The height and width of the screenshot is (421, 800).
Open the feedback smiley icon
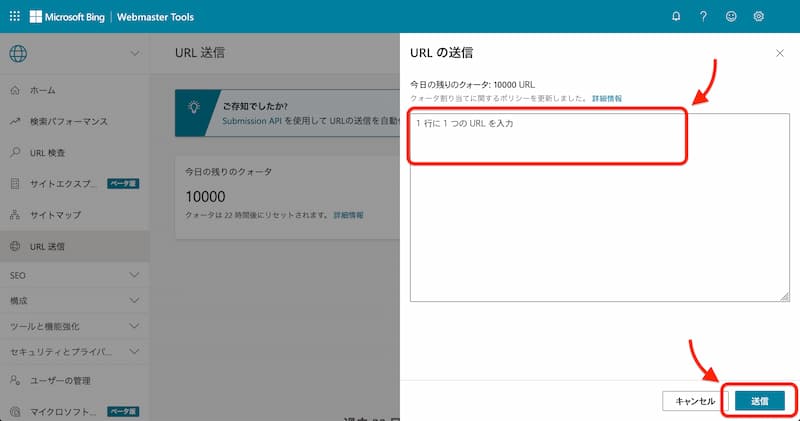pyautogui.click(x=731, y=16)
